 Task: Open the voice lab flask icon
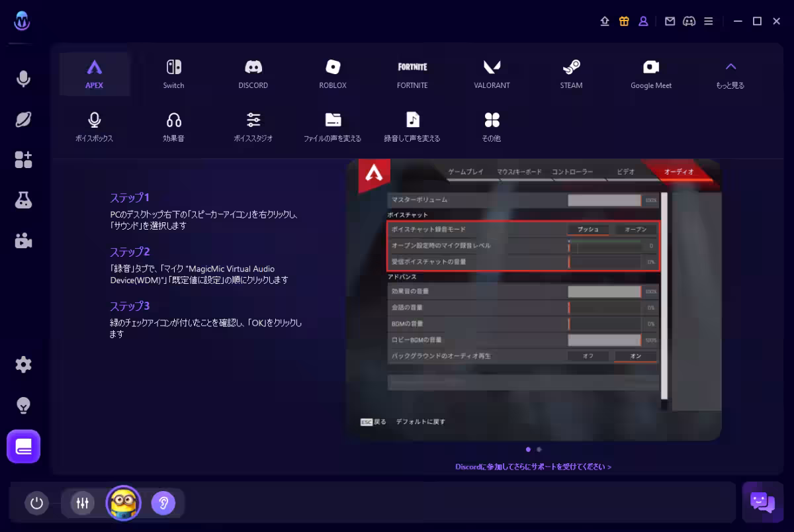pos(23,200)
